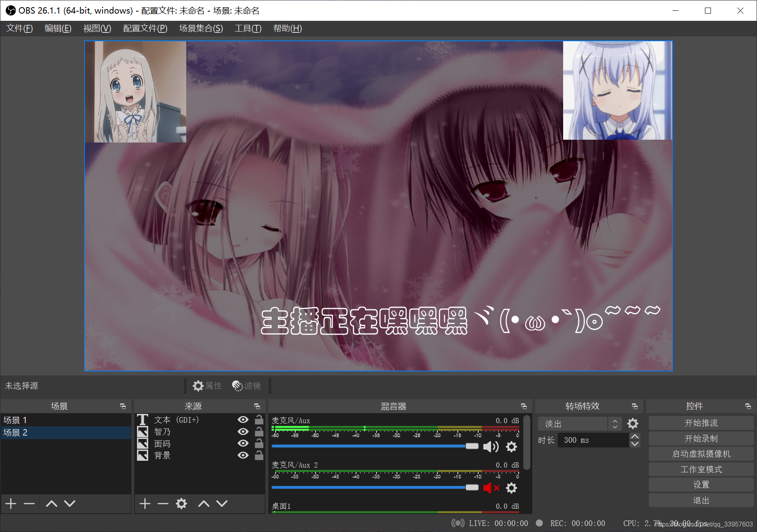Image resolution: width=757 pixels, height=532 pixels.
Task: Lock the 背景 source
Action: coord(259,455)
